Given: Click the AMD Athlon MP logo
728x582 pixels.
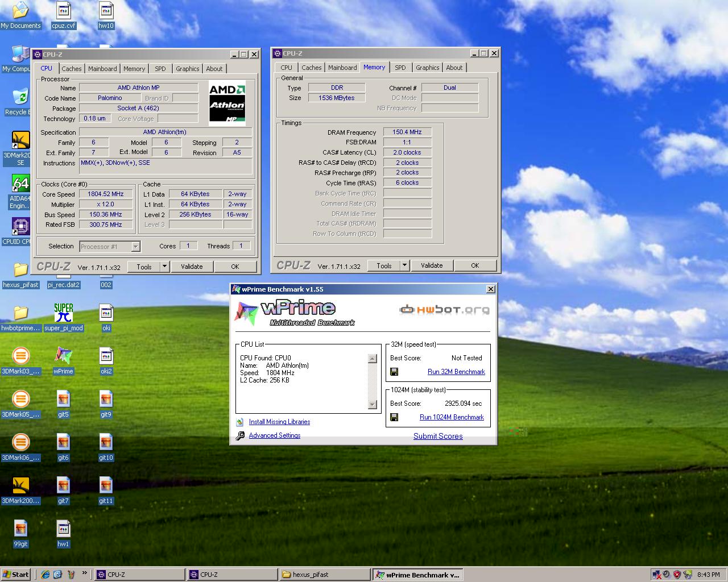Looking at the screenshot, I should click(227, 102).
